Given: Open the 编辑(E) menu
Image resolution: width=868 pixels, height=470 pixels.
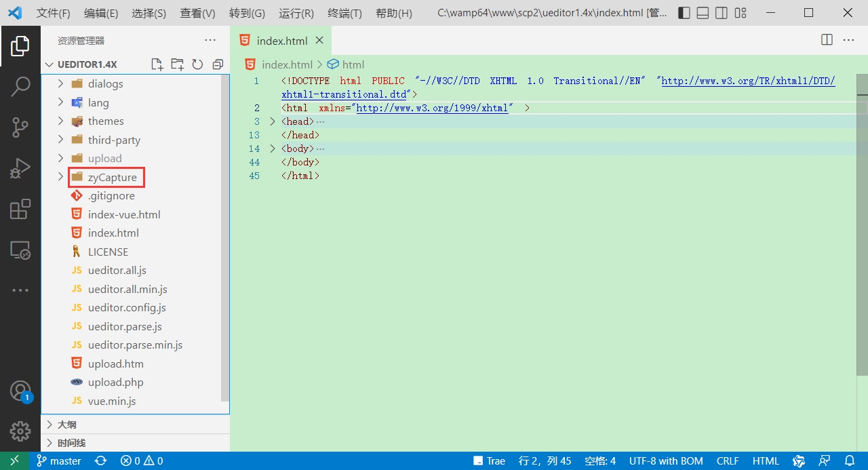Looking at the screenshot, I should tap(101, 13).
